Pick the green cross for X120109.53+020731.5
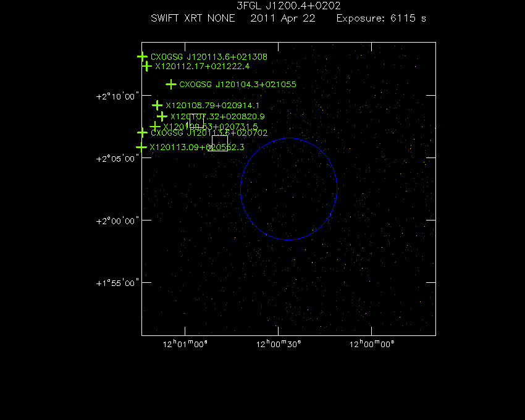The width and height of the screenshot is (525, 420). (154, 127)
